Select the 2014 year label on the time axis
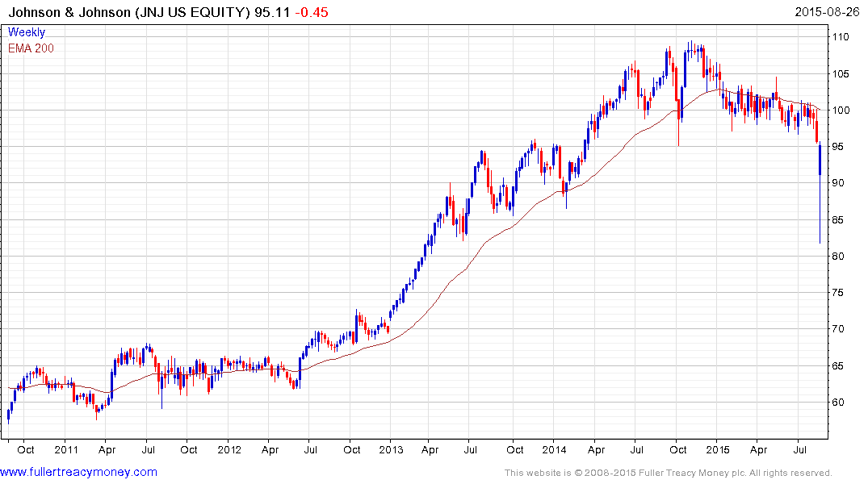Image resolution: width=868 pixels, height=484 pixels. pyautogui.click(x=554, y=449)
